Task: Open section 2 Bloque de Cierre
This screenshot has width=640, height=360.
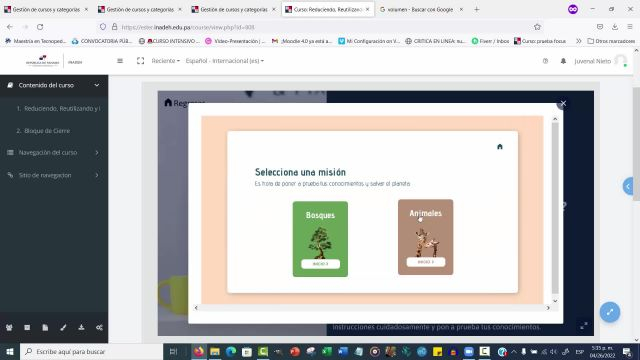Action: [43, 131]
